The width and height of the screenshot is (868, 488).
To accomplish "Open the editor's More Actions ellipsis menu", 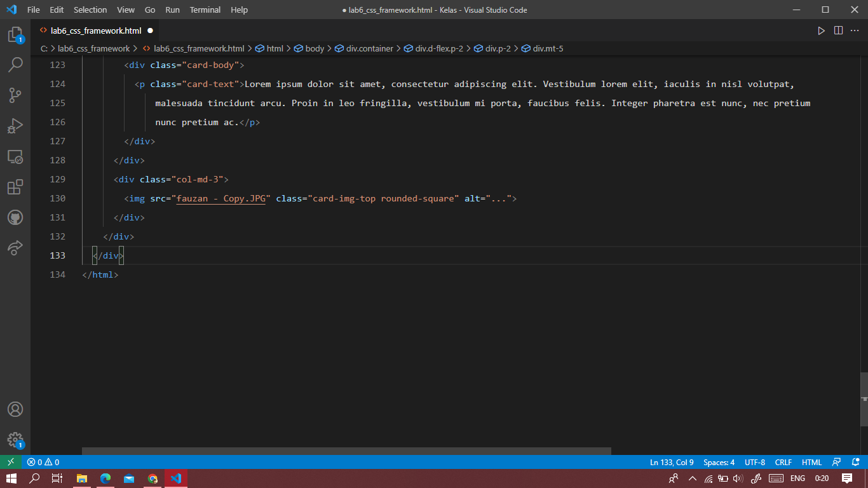I will pos(855,30).
